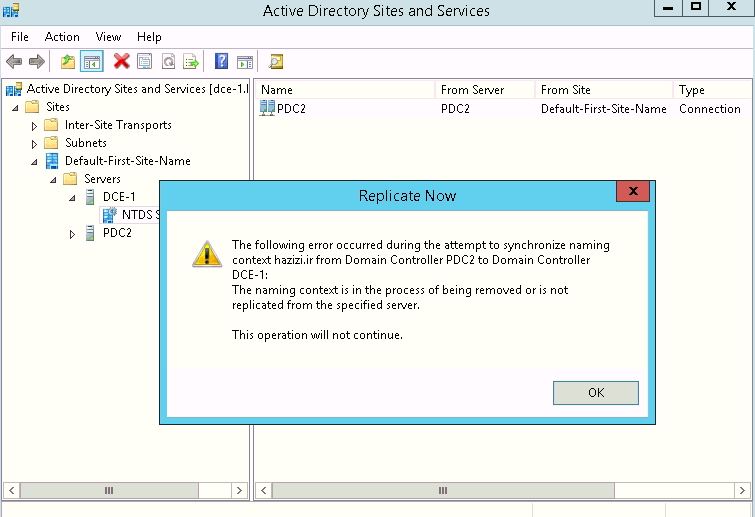The image size is (755, 517).
Task: Select the Default-First-Site-Name tree label
Action: [x=128, y=161]
